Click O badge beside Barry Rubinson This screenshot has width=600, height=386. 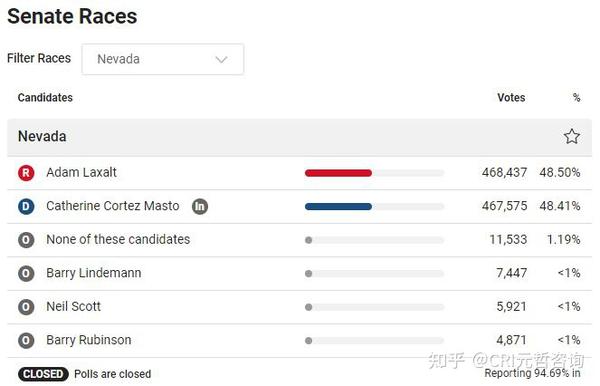[x=26, y=340]
